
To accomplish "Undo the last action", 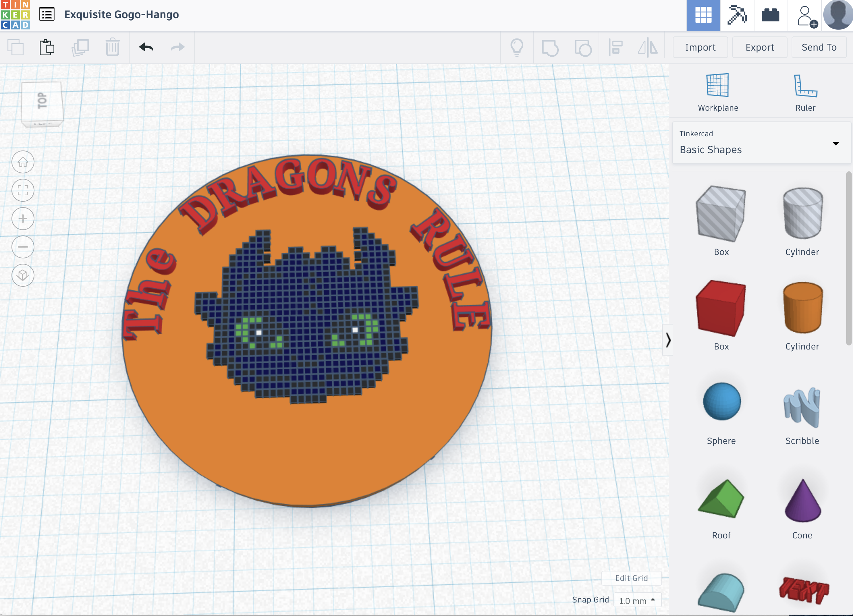I will point(146,47).
